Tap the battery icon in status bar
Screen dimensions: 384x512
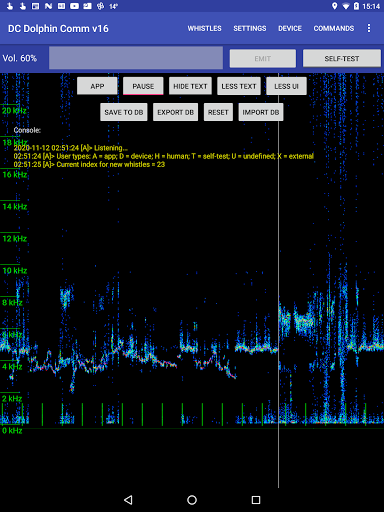tap(356, 6)
